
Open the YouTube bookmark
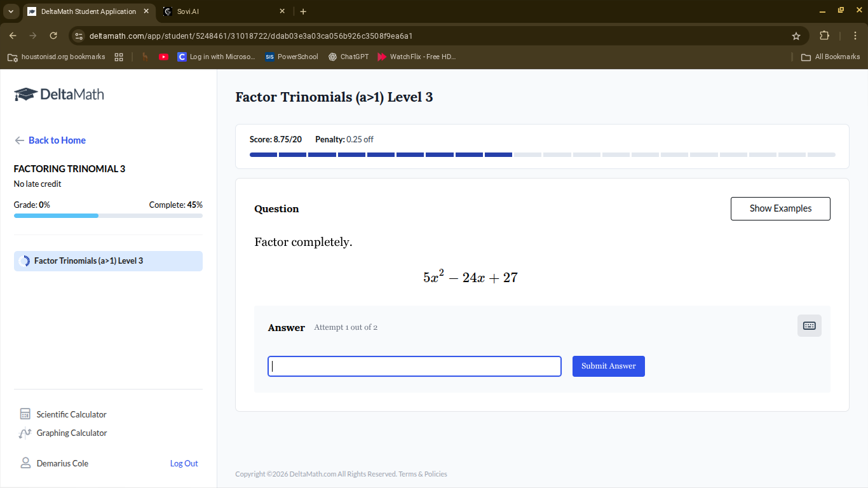point(163,57)
